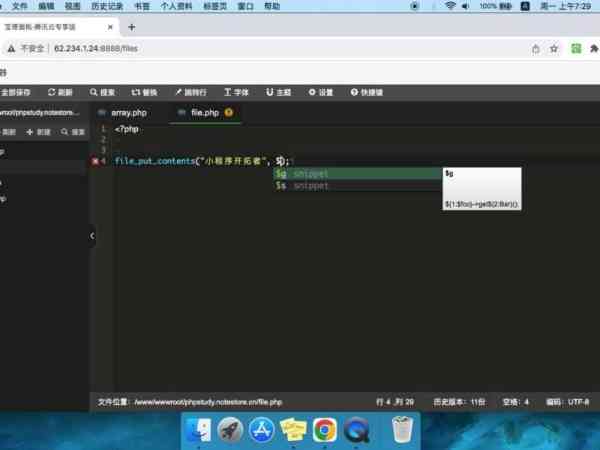This screenshot has height=450, width=600.
Task: Click 全部保存 save all in toolbar
Action: click(15, 92)
